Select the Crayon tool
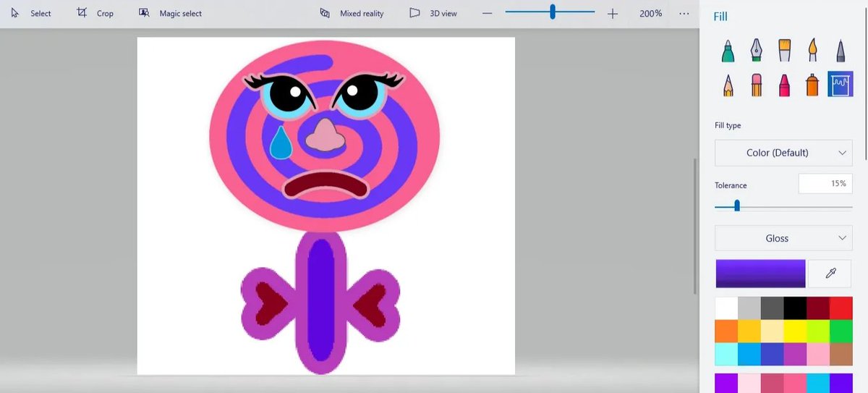Image resolution: width=868 pixels, height=393 pixels. (784, 85)
